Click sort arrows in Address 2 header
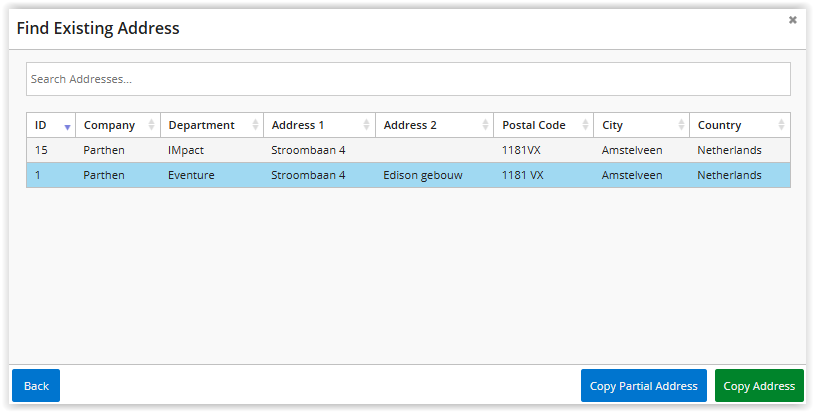Screen dimensions: 814x412 pos(485,125)
